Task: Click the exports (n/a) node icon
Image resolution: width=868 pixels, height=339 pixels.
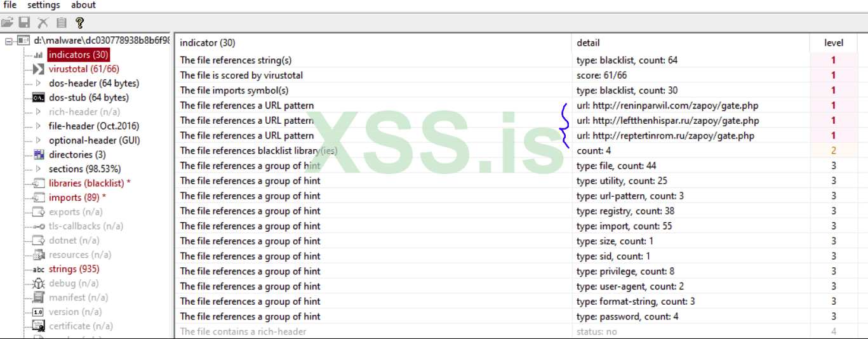Action: pos(38,212)
